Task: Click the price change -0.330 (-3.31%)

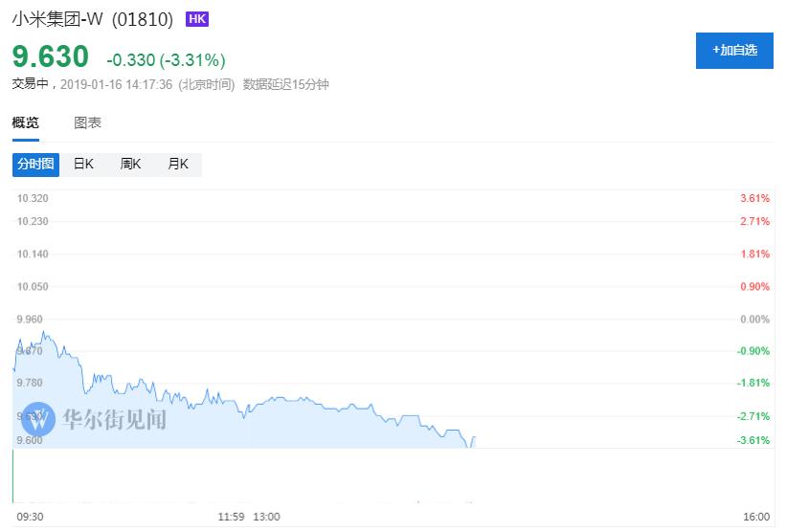Action: [166, 60]
